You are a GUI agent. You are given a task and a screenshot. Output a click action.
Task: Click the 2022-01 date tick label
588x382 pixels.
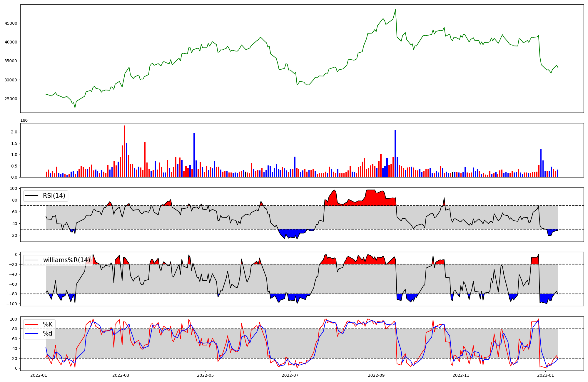[x=39, y=375]
